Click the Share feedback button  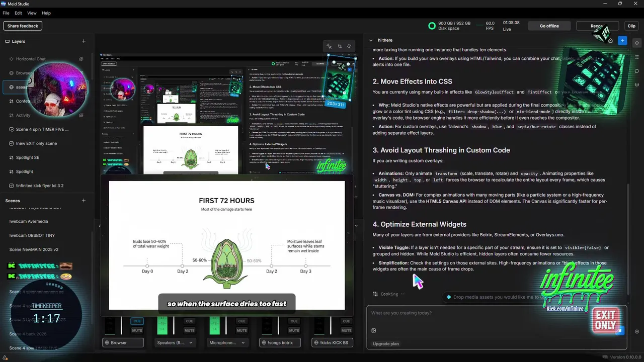coord(23,26)
